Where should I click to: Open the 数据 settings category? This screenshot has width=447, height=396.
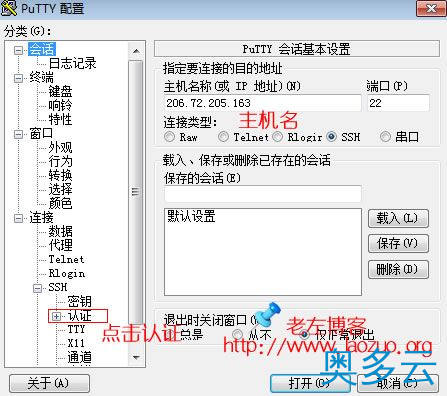60,231
